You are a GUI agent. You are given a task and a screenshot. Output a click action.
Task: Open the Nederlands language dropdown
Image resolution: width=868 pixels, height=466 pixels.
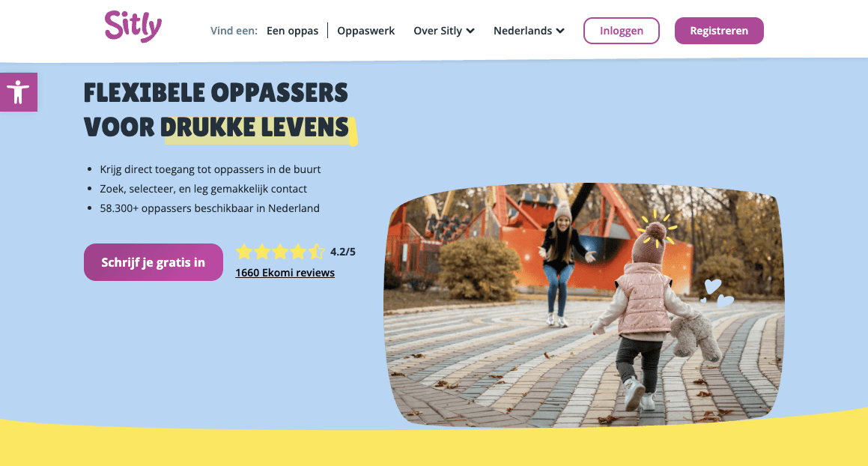click(x=529, y=31)
